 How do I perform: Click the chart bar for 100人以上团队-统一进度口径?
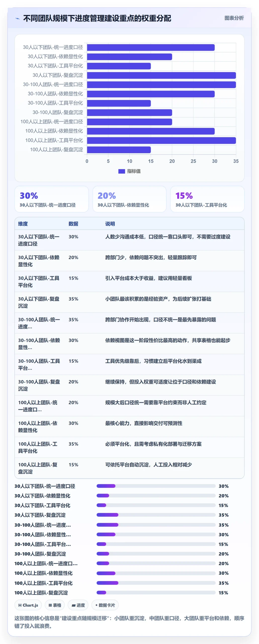pos(129,122)
